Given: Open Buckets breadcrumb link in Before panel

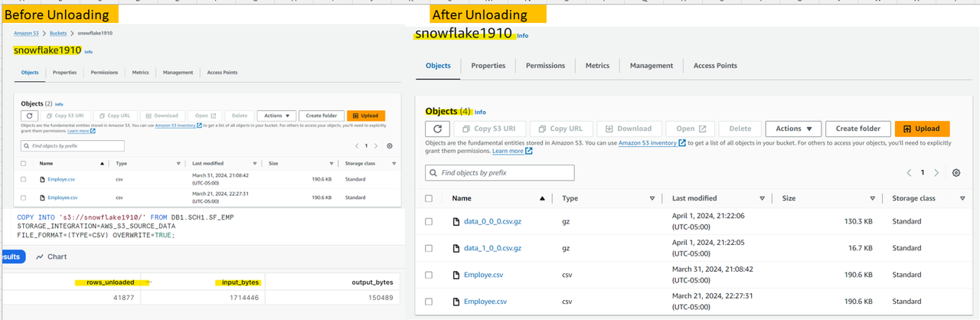Looking at the screenshot, I should pos(57,34).
